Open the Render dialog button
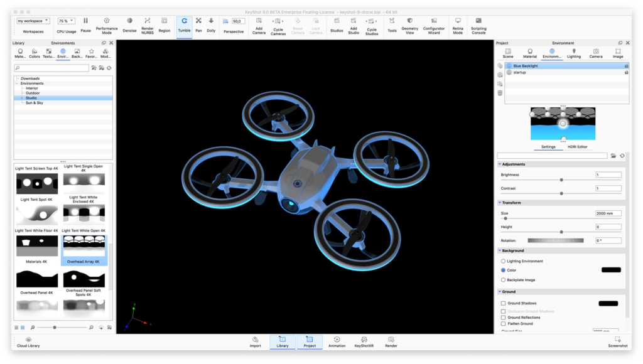Screen dimensions: 643x364 391,342
